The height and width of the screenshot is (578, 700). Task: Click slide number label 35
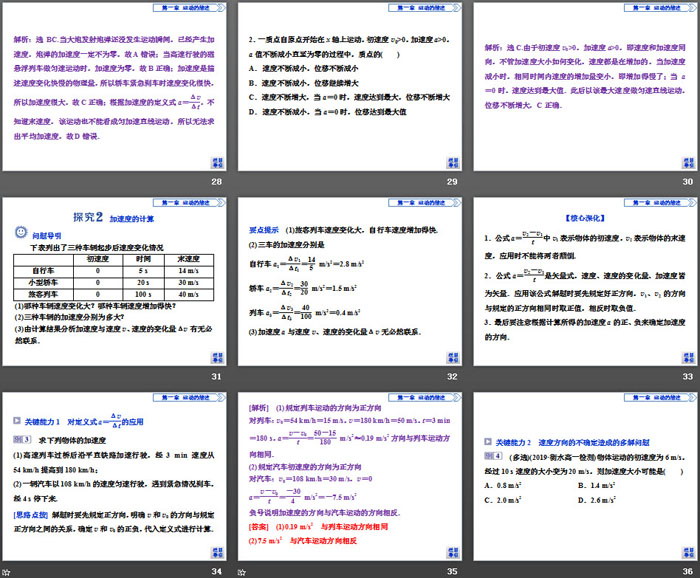[452, 571]
